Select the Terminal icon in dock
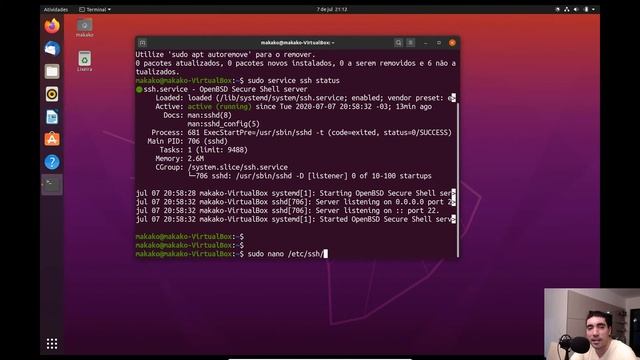Image resolution: width=640 pixels, height=360 pixels. point(52,184)
